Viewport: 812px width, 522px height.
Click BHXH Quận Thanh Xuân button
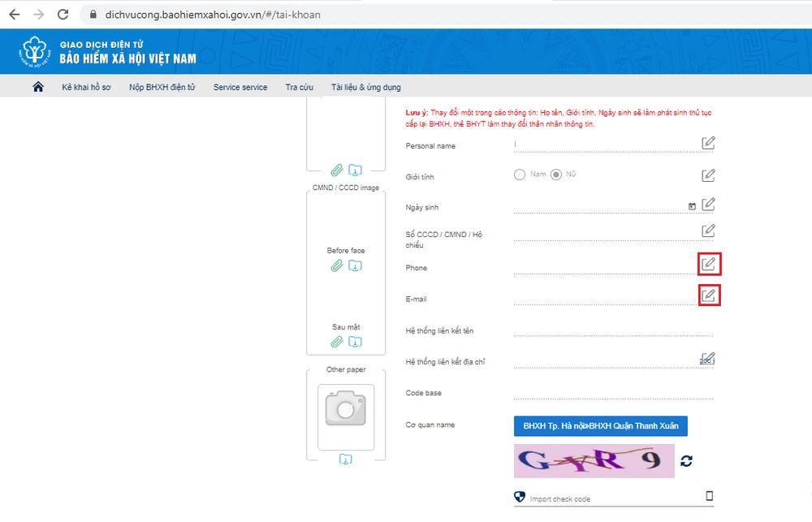[600, 426]
